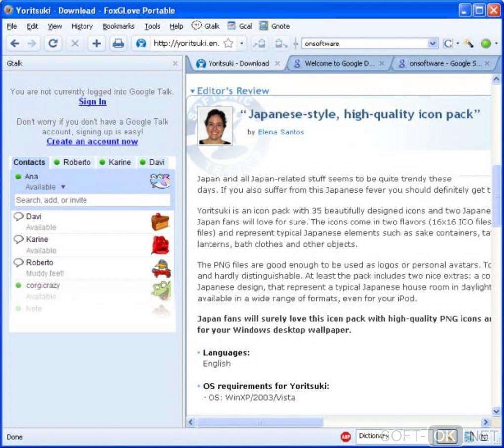504x448 pixels.
Task: Open the Bookmarks menu
Action: (x=119, y=26)
